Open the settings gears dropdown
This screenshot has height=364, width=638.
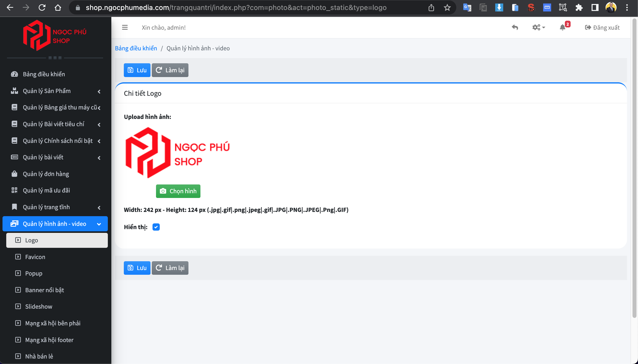point(538,27)
